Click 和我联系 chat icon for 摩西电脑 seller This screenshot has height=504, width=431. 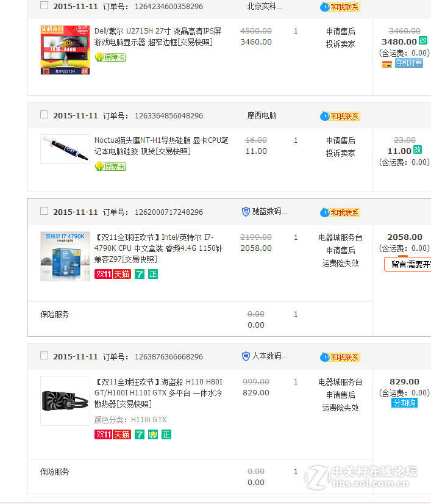[x=340, y=116]
